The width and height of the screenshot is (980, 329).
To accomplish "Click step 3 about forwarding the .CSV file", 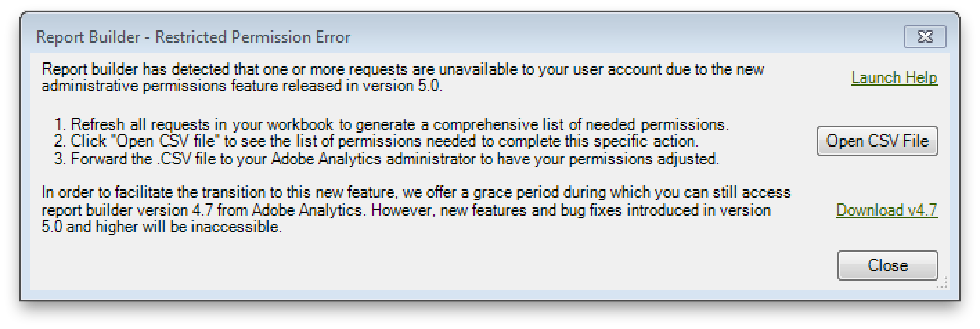I will coord(386,159).
